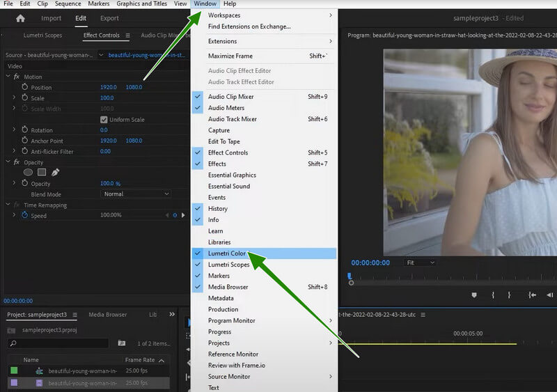
Task: Select the rectangle mask tool under Opacity
Action: pos(42,172)
